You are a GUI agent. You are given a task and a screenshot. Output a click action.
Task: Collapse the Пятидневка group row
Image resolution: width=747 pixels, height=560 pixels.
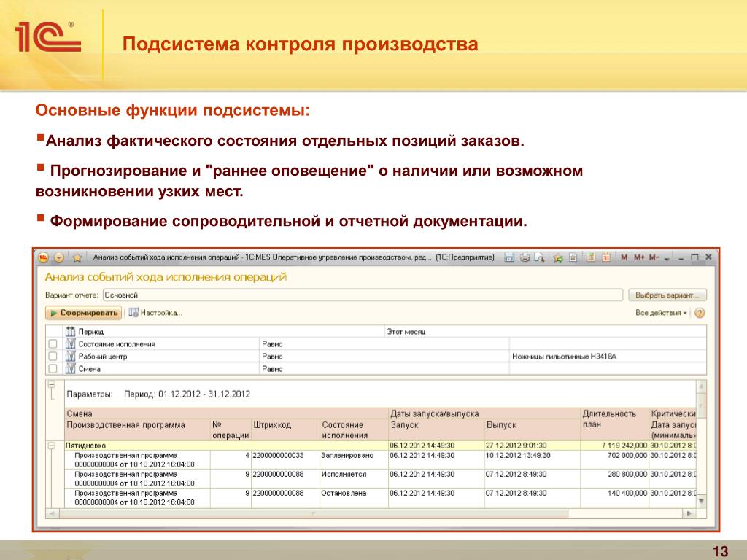52,445
